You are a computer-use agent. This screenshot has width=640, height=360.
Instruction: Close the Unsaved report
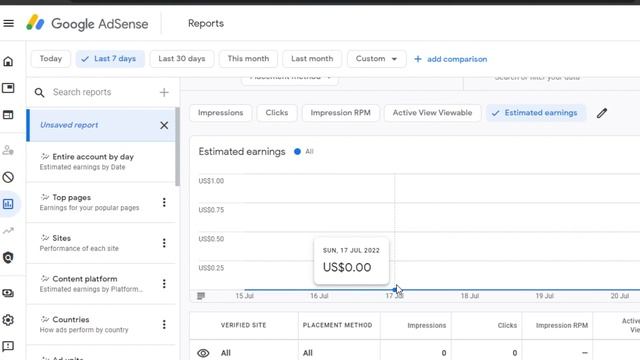164,125
